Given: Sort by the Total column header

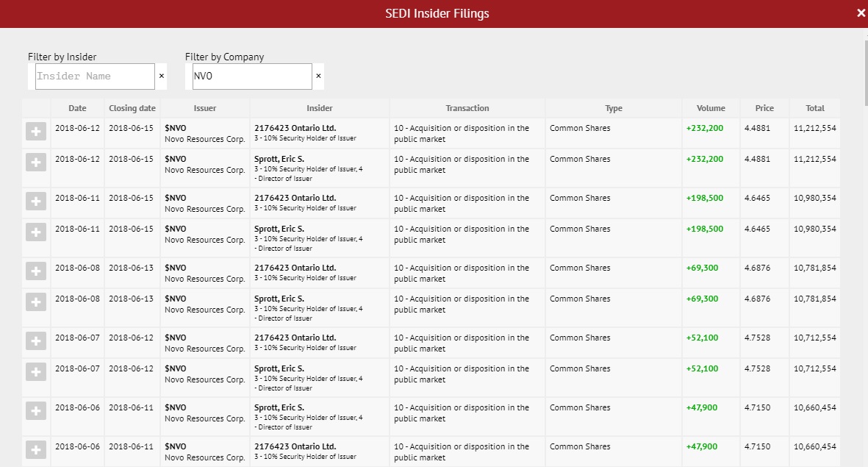Looking at the screenshot, I should pos(815,108).
